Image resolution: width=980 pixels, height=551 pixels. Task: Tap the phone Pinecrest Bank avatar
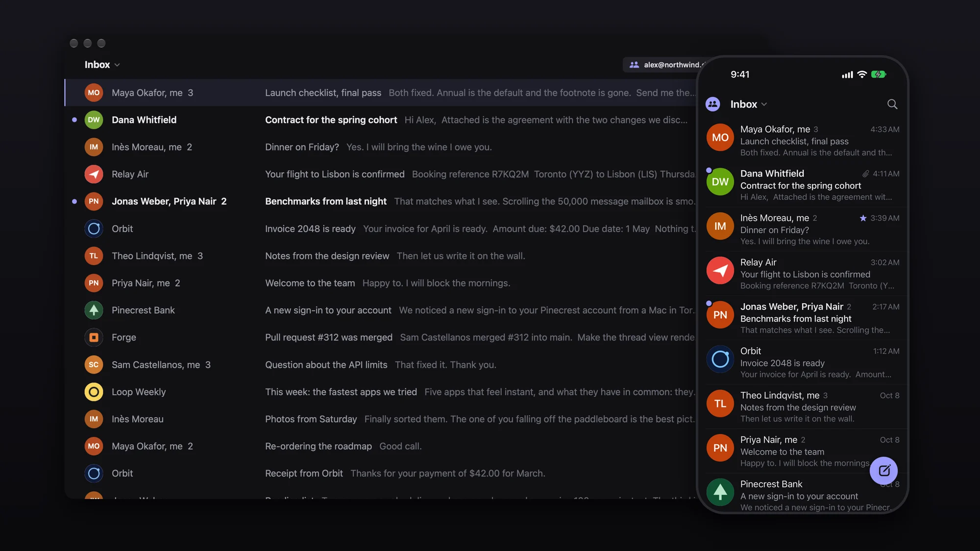point(720,492)
